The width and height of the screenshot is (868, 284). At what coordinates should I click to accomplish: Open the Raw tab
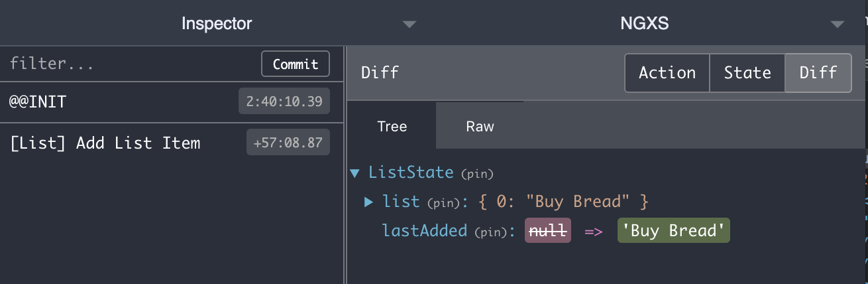click(480, 126)
